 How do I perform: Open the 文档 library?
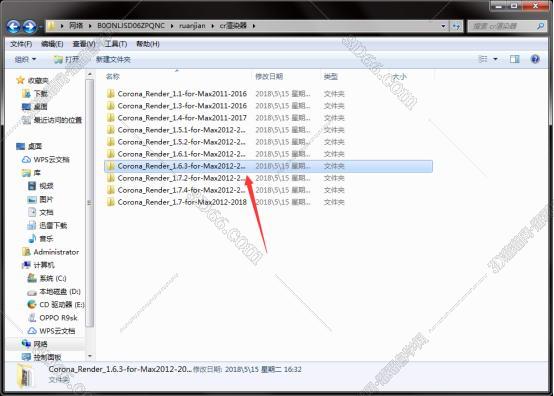point(46,212)
